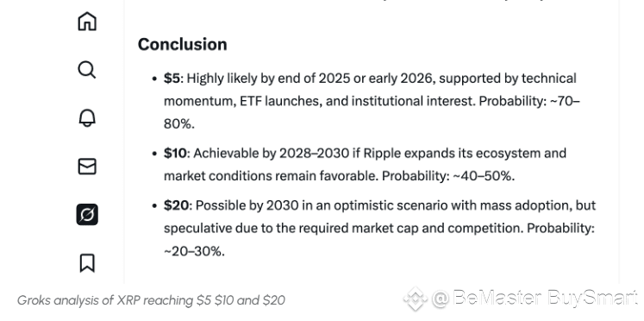This screenshot has width=644, height=321.
Task: Click the bold $10 price label
Action: [175, 154]
